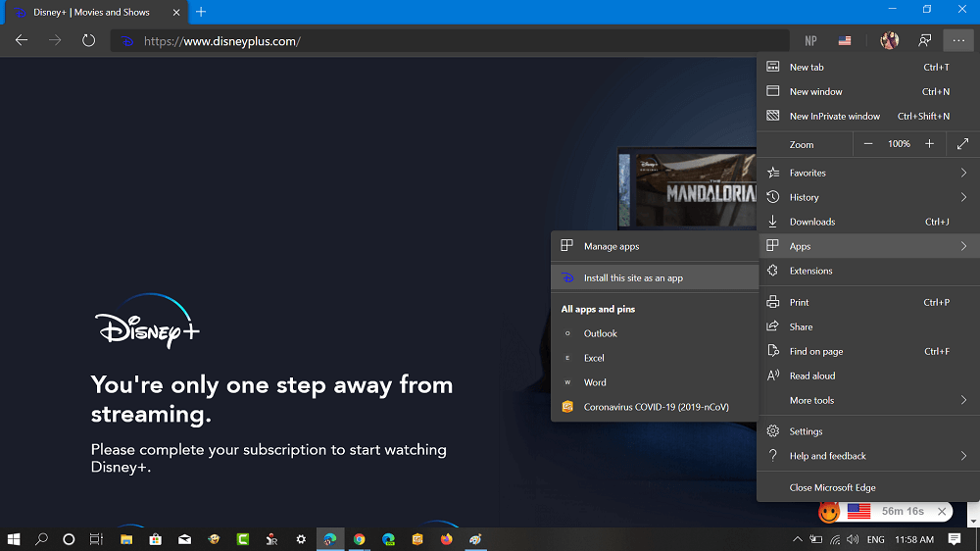Click the forward navigation arrow
The width and height of the screenshot is (980, 551).
55,40
